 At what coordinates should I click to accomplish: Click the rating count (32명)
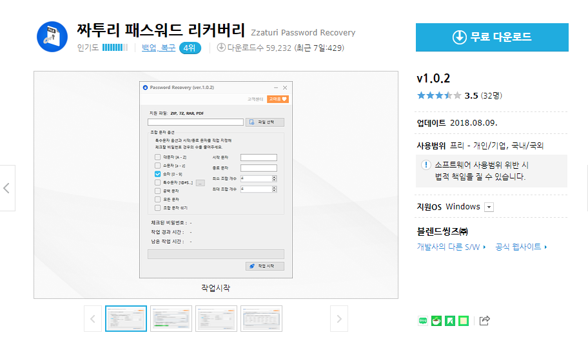492,95
